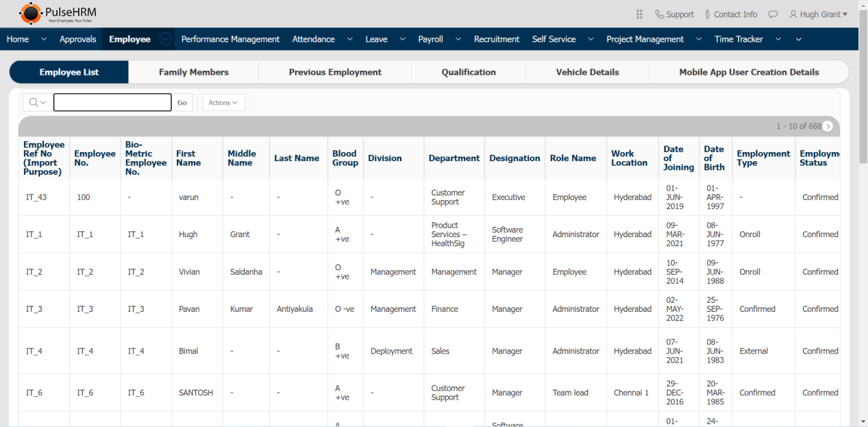The image size is (868, 427).
Task: Go to next page of records
Action: click(x=828, y=126)
